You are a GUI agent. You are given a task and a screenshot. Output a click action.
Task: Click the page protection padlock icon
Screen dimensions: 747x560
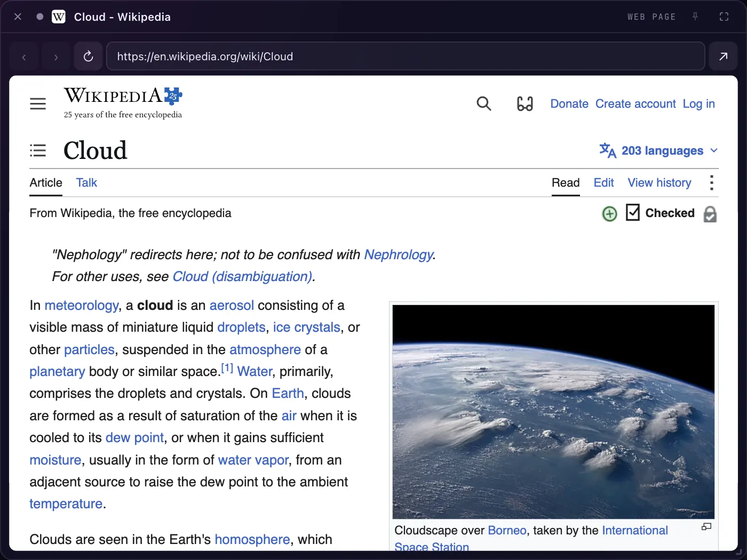(x=710, y=214)
